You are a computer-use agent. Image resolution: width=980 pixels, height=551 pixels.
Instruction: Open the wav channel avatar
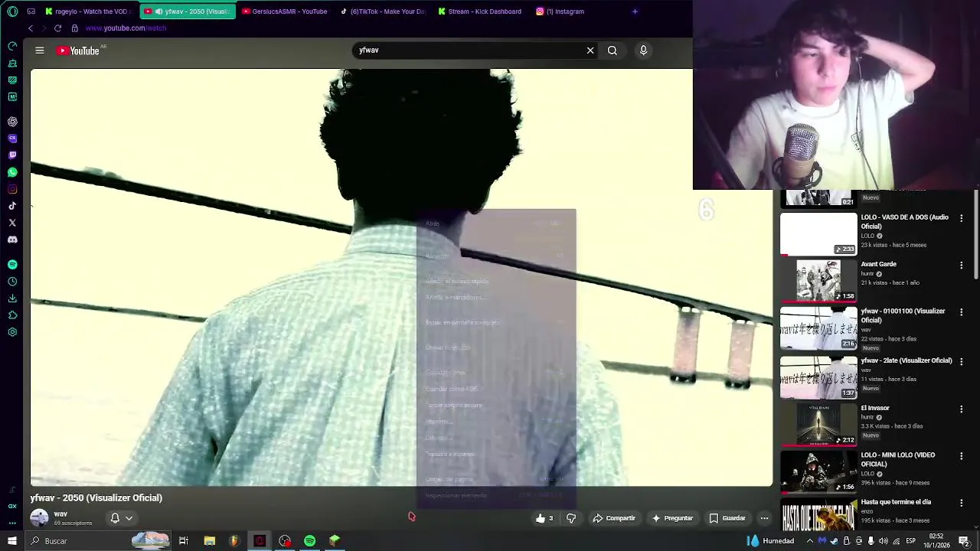point(39,518)
